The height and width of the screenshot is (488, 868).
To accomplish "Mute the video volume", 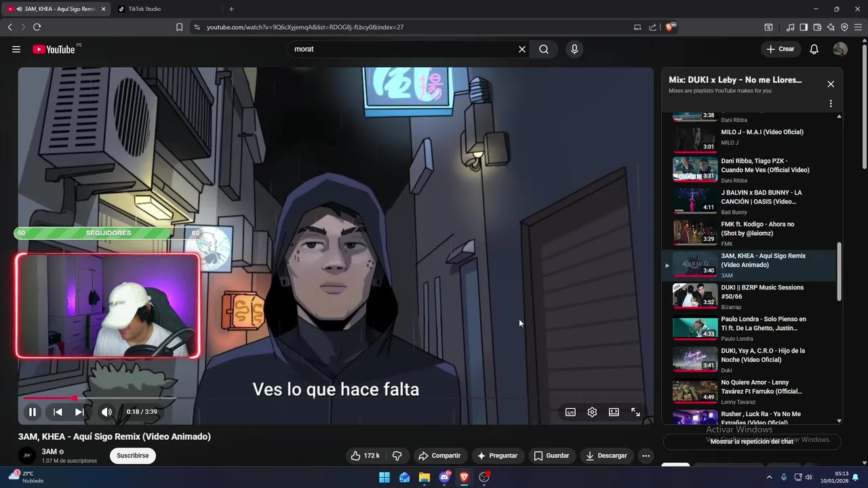I will pos(106,412).
